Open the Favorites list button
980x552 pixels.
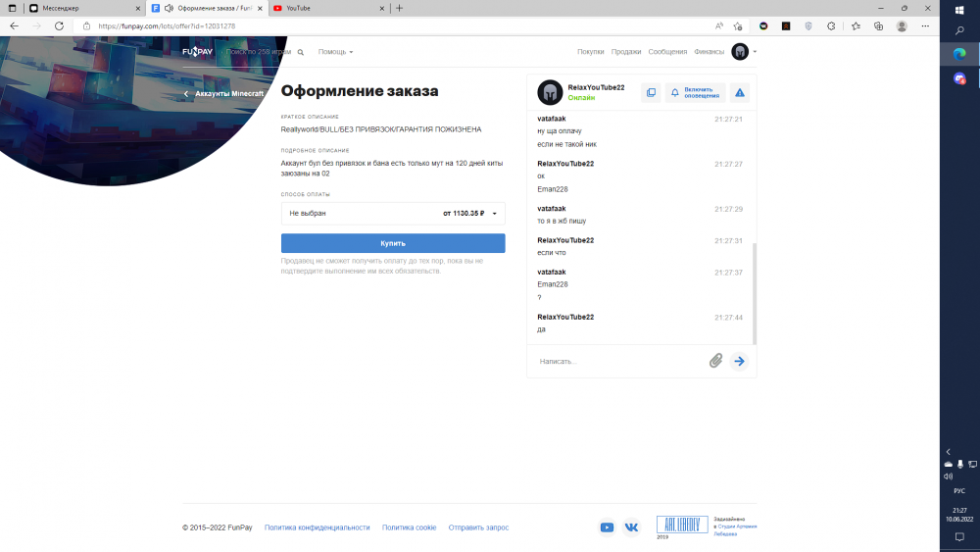pos(856,26)
